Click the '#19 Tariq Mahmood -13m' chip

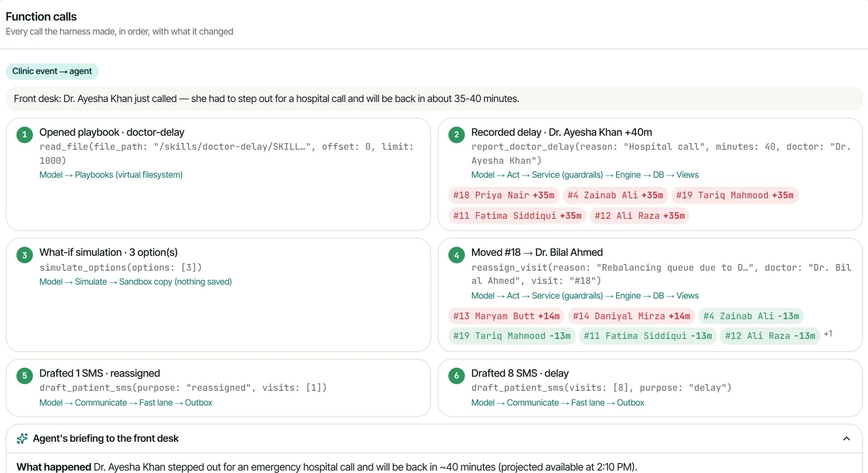click(x=512, y=336)
